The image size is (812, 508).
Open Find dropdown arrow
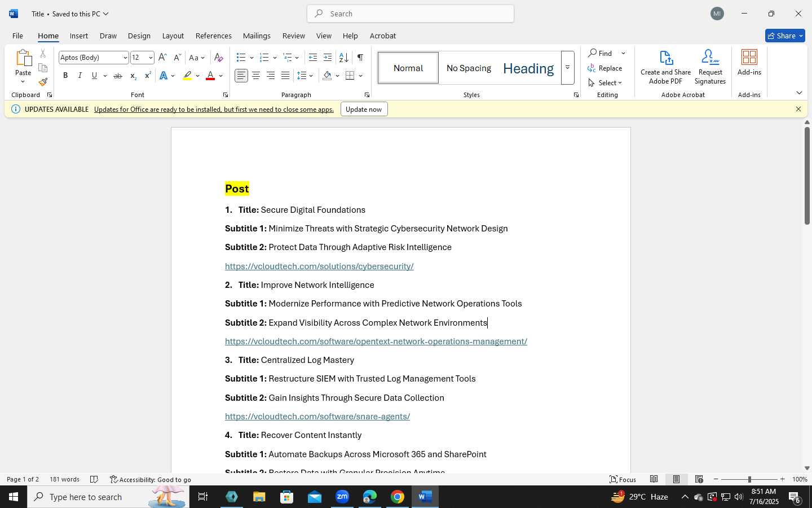pyautogui.click(x=623, y=53)
